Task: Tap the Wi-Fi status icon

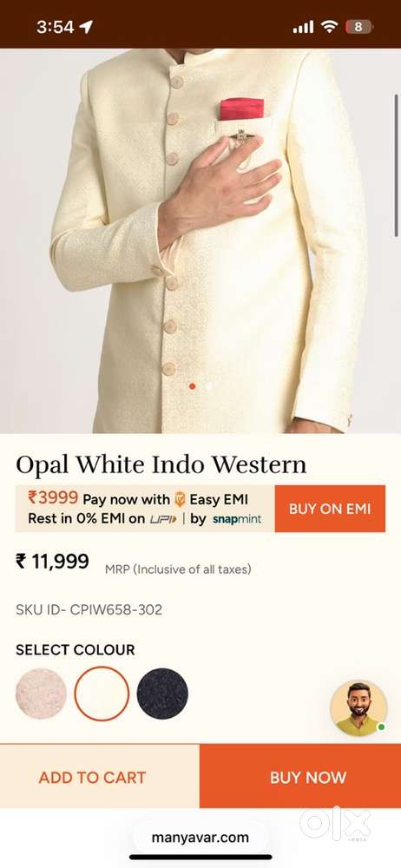Action: click(330, 26)
